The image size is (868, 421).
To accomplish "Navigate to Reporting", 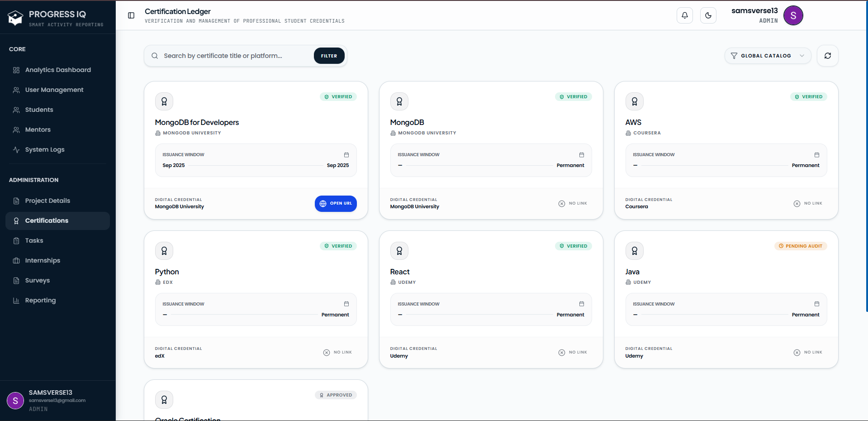I will pyautogui.click(x=57, y=301).
